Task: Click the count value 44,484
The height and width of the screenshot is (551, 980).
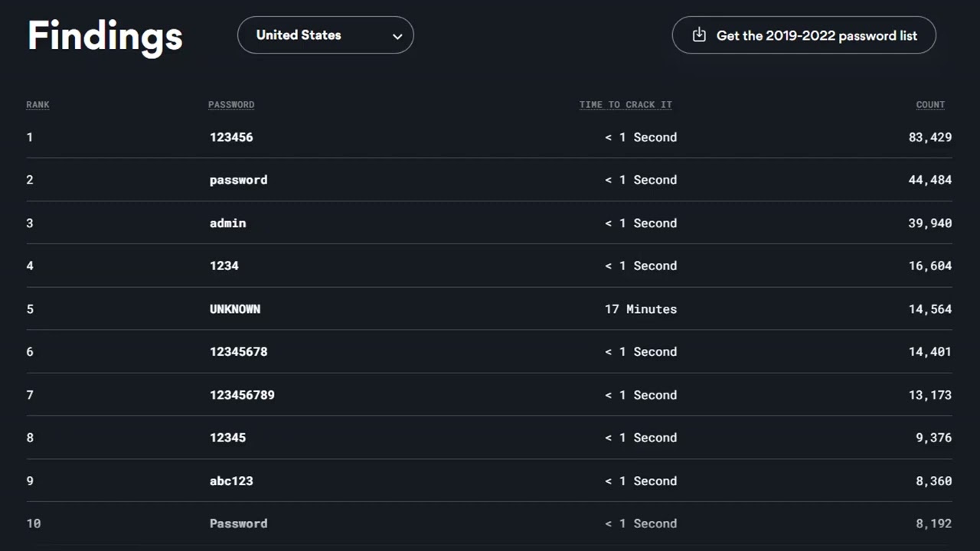Action: point(930,181)
